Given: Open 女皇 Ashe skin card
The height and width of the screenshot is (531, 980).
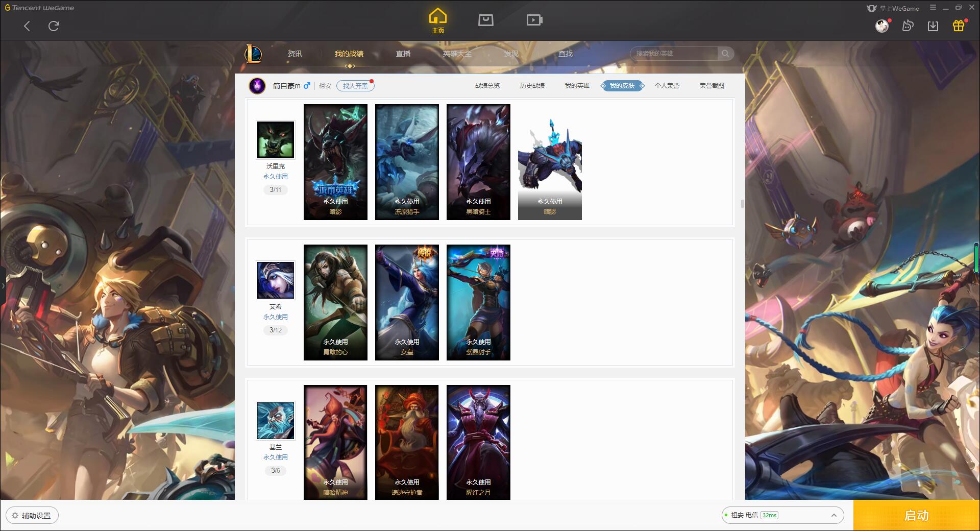Looking at the screenshot, I should (407, 303).
